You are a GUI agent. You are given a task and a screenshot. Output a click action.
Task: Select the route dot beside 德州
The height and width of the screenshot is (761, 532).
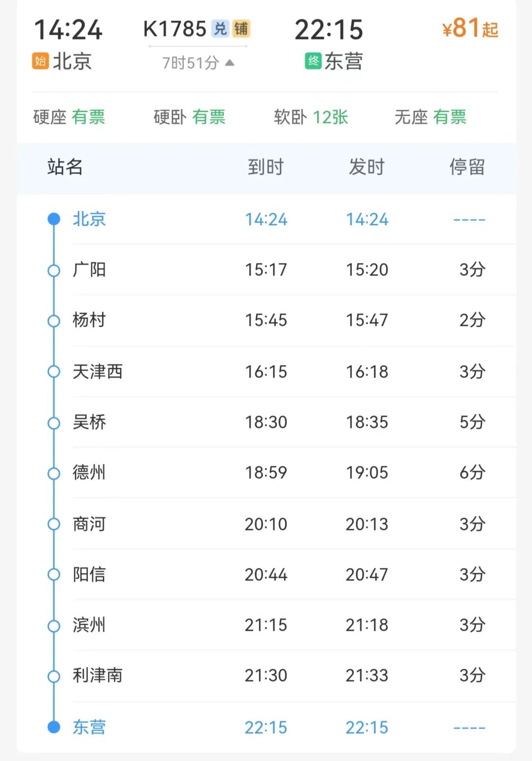pyautogui.click(x=54, y=473)
